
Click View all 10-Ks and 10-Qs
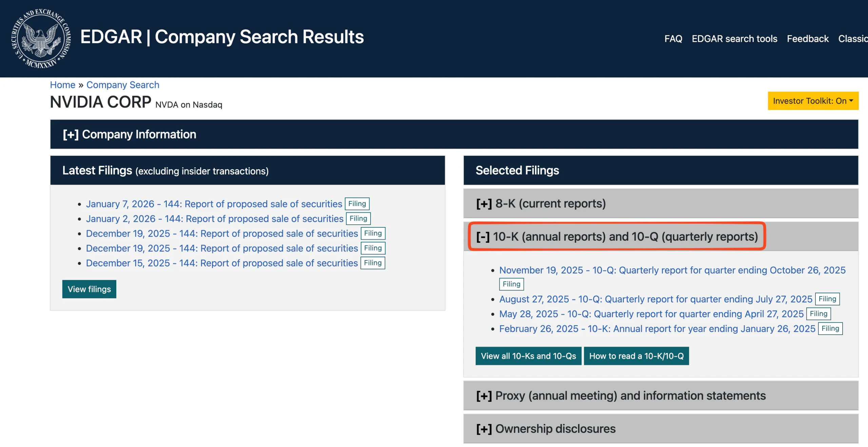528,356
